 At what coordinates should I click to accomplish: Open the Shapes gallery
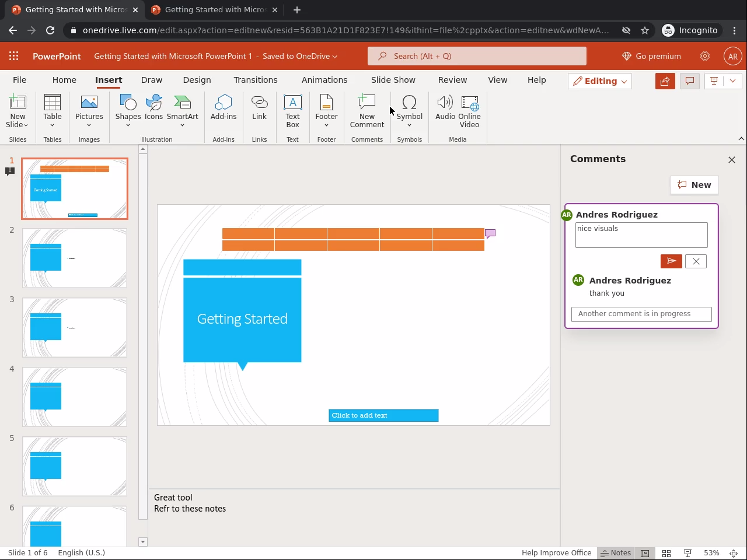click(128, 111)
